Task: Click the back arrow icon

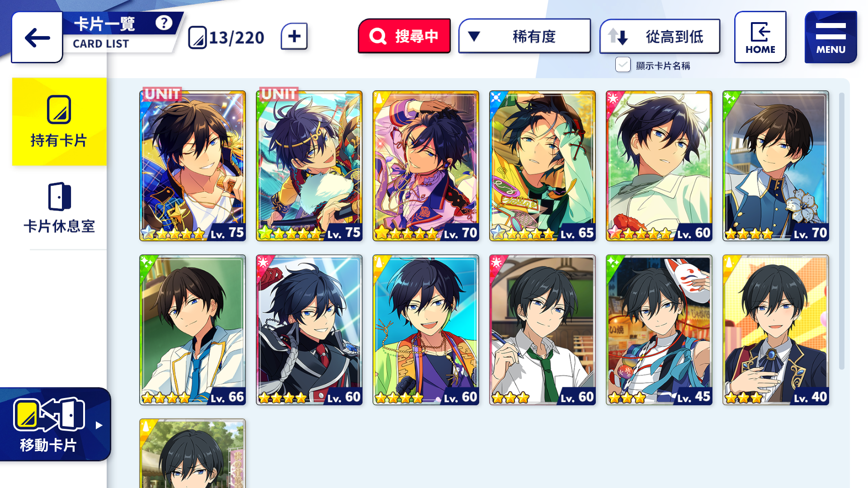Action: point(37,38)
